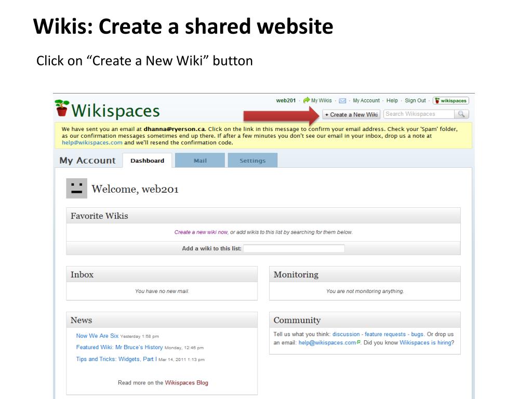The height and width of the screenshot is (399, 532).
Task: Click the Community panel header
Action: 365,320
